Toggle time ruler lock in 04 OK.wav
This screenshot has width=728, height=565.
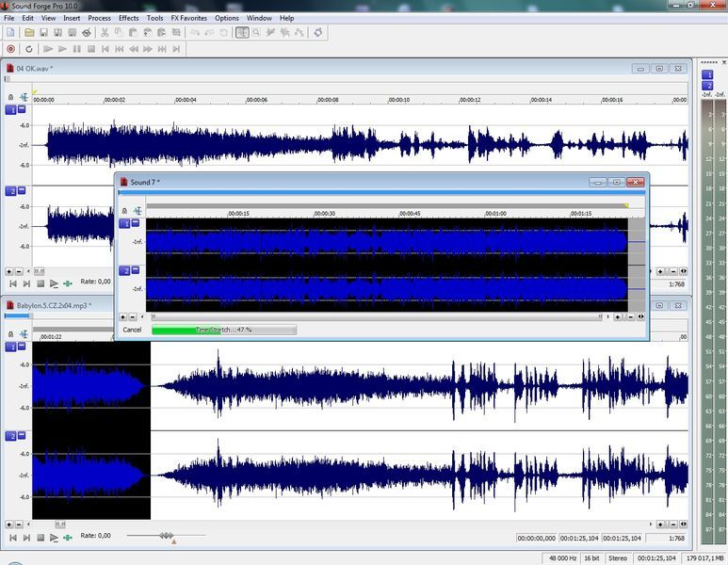tap(10, 97)
